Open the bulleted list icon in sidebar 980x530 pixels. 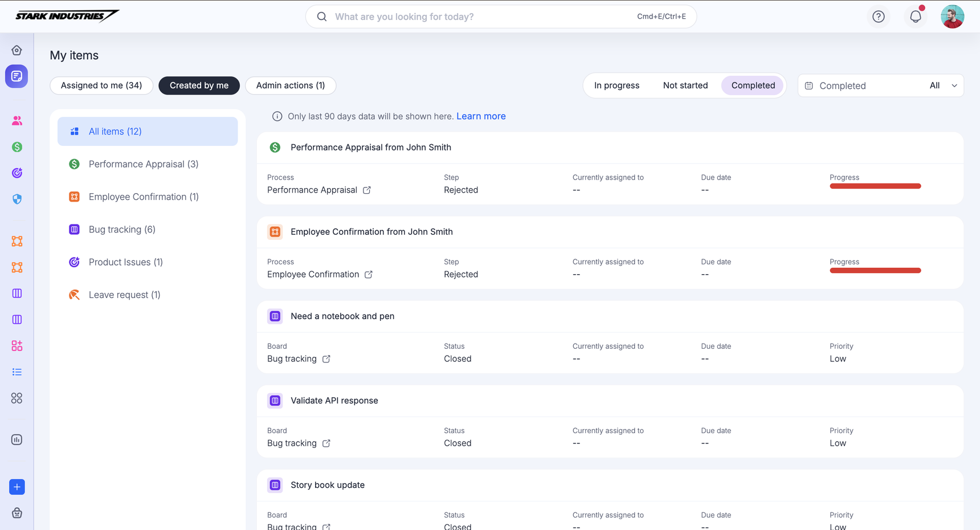pyautogui.click(x=17, y=372)
